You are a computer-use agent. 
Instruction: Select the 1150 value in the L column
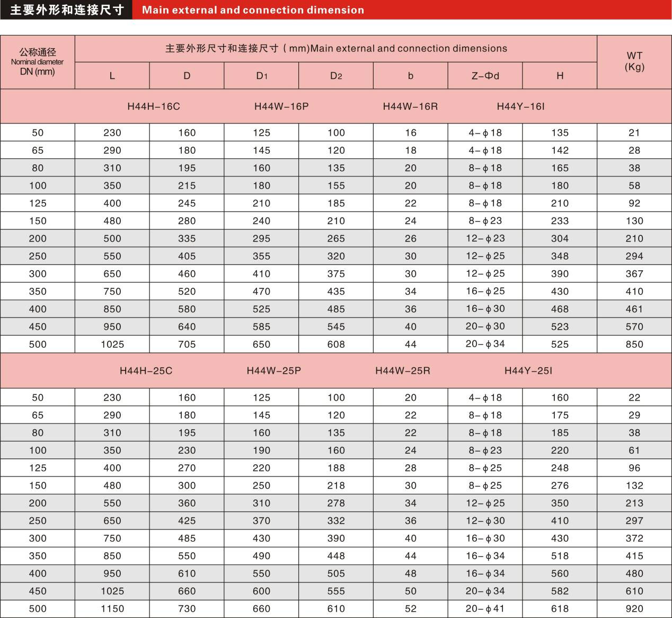[x=112, y=609]
